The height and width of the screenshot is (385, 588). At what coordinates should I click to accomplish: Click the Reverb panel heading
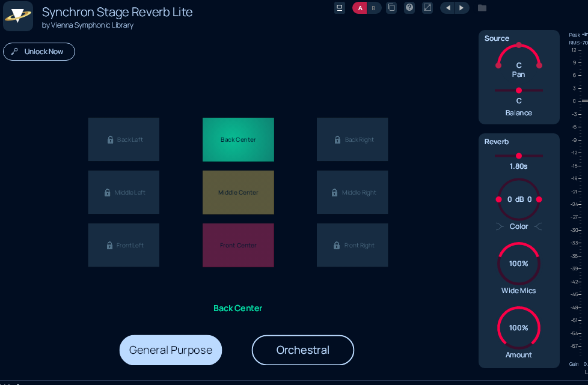click(x=497, y=142)
